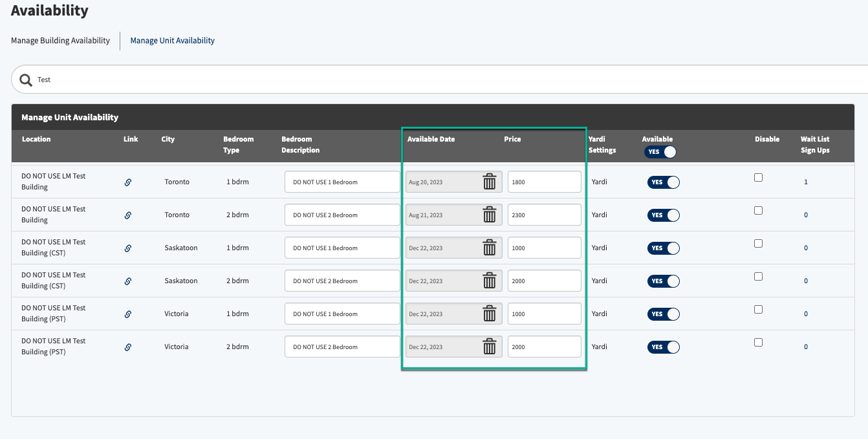Delete the Aug 21, 2023 available date
Image resolution: width=868 pixels, height=439 pixels.
[x=490, y=215]
